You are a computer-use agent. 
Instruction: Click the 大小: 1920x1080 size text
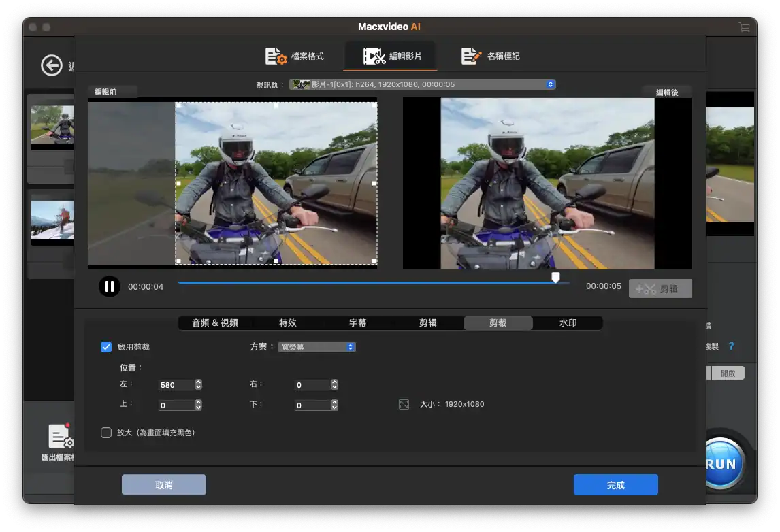(x=452, y=404)
